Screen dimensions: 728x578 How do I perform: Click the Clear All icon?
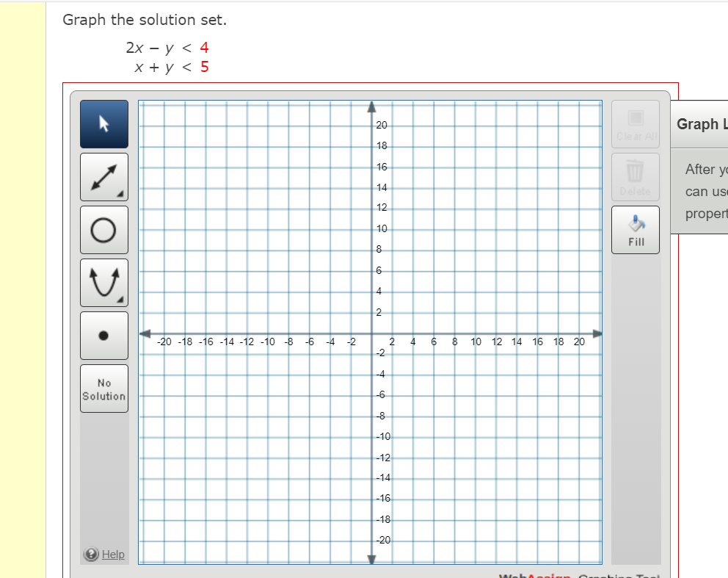click(x=635, y=124)
